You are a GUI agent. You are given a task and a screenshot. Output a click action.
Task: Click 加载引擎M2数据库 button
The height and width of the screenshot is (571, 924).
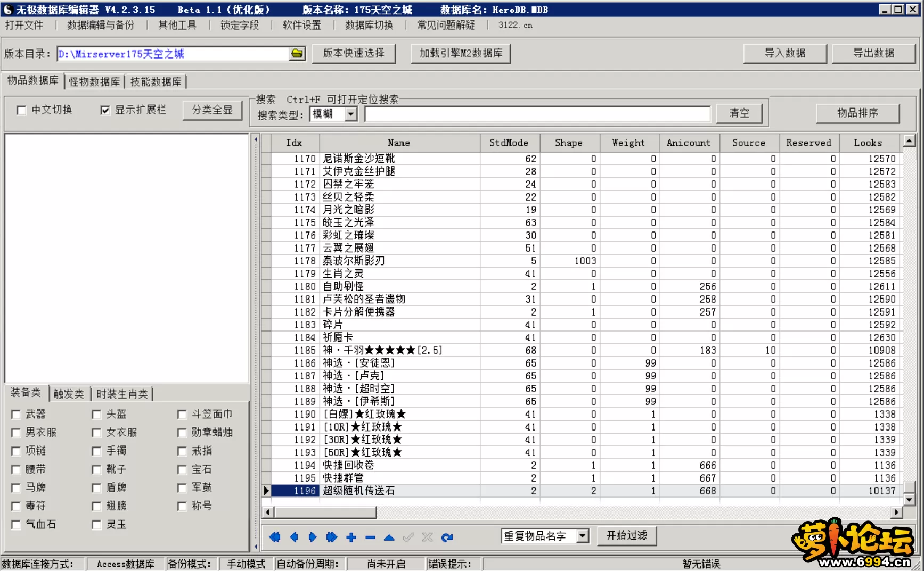point(461,53)
